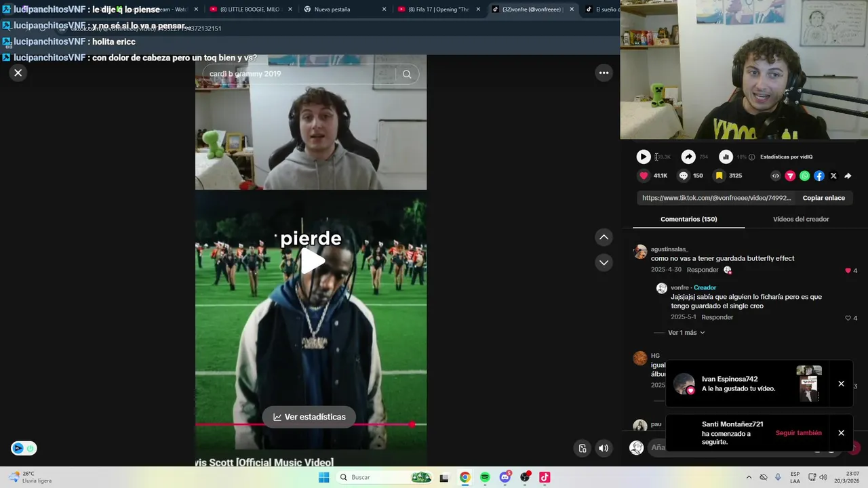The width and height of the screenshot is (868, 488).
Task: Mute the video with speaker icon
Action: pyautogui.click(x=603, y=448)
